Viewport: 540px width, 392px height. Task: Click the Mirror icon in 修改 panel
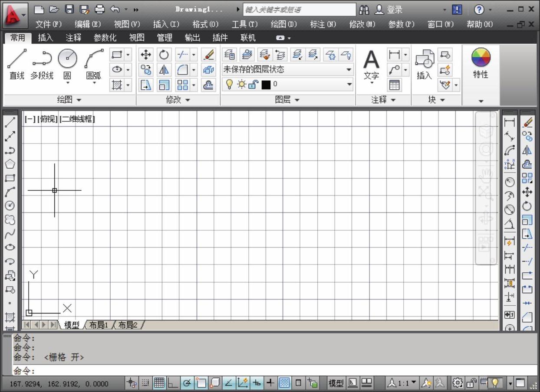tap(164, 69)
